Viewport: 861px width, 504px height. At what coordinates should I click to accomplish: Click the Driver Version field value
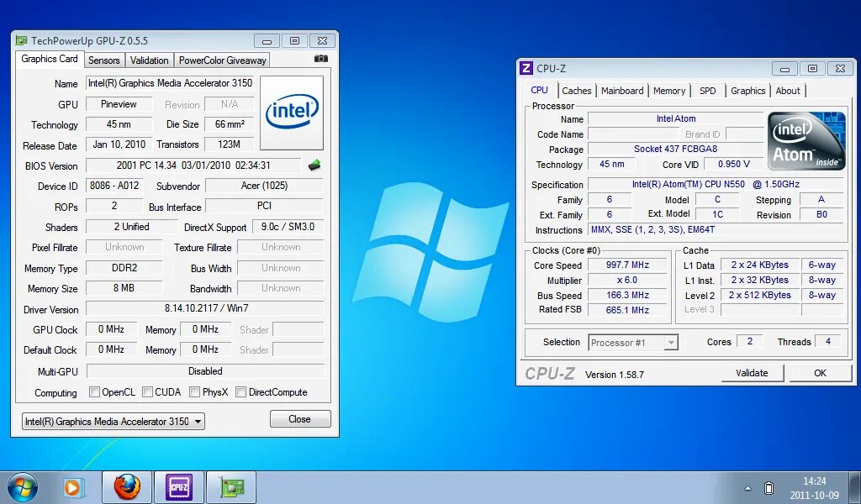tap(205, 308)
